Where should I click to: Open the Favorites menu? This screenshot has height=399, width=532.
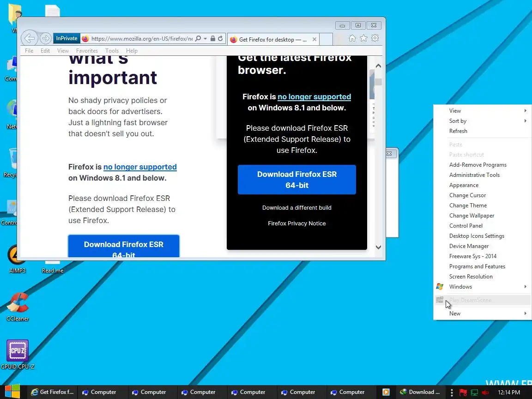point(87,50)
